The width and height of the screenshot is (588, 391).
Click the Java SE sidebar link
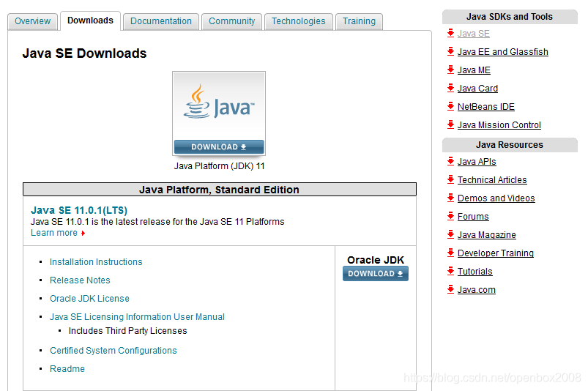pyautogui.click(x=474, y=34)
